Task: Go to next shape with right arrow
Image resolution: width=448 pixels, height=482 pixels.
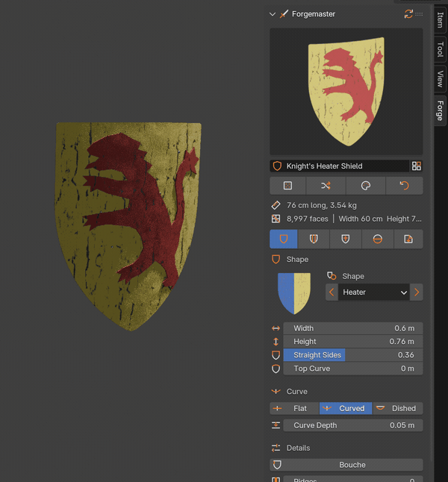Action: tap(417, 292)
